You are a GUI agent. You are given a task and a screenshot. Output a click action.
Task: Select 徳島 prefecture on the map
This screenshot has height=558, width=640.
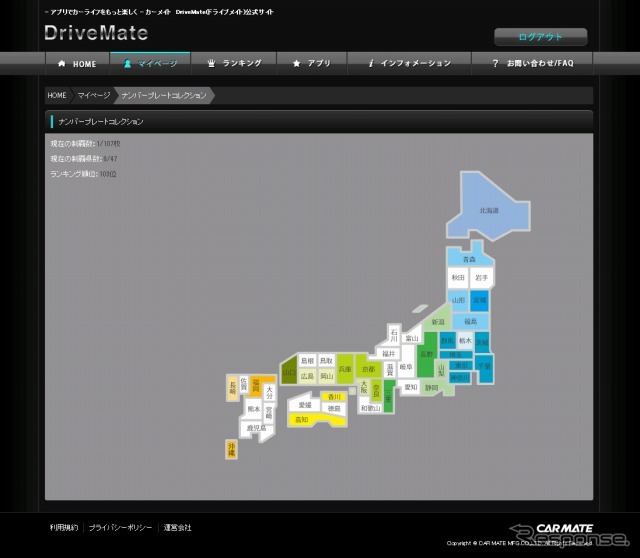click(x=334, y=408)
